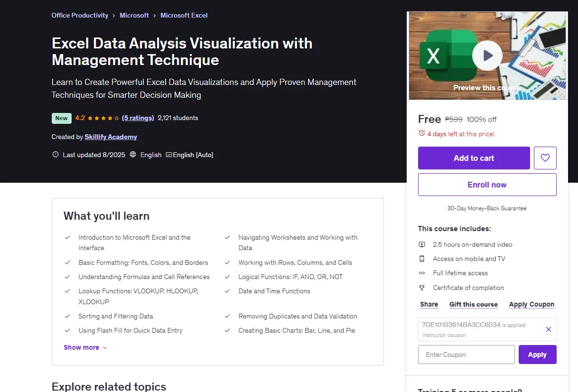Click '30-Day Money-Back Guarantee' text

[487, 208]
